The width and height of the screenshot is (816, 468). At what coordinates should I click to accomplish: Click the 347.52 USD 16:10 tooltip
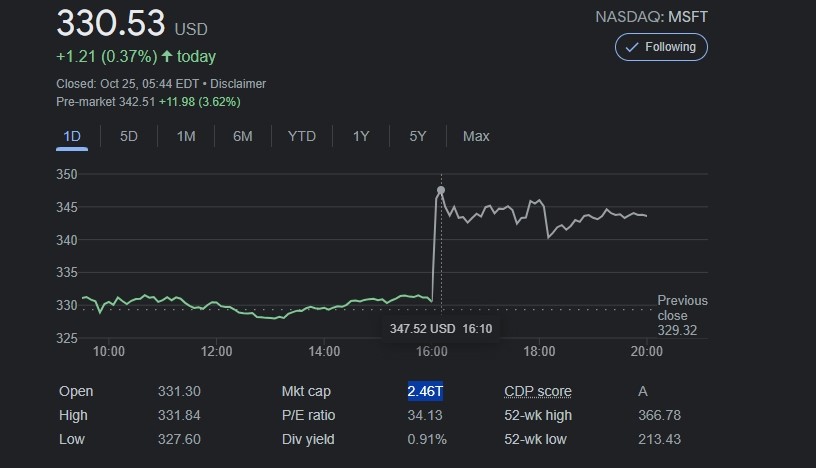(441, 328)
